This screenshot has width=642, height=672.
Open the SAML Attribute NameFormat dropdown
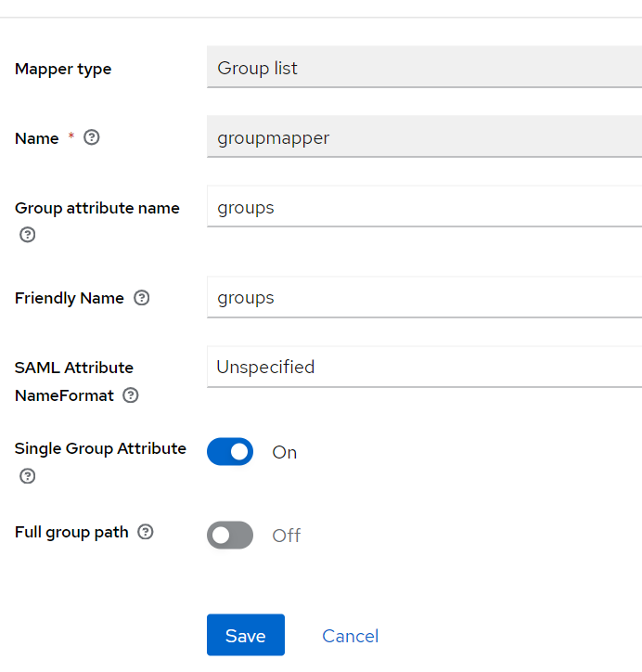point(424,367)
